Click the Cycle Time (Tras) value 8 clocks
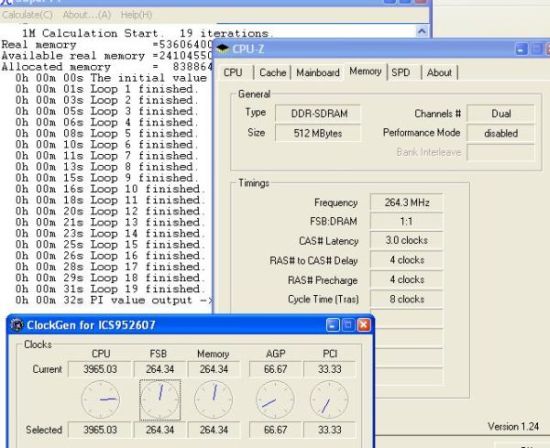Screen dimensions: 550x448 click(x=407, y=299)
